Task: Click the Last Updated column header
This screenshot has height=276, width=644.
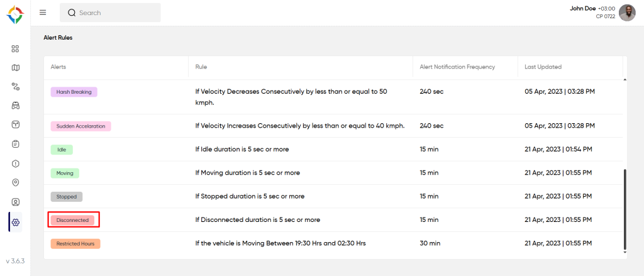Action: [x=543, y=67]
